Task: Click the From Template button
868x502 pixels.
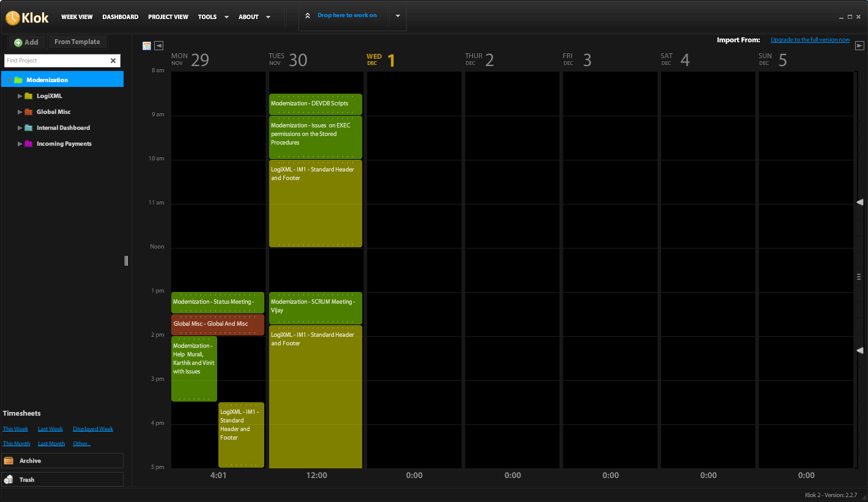Action: (77, 42)
